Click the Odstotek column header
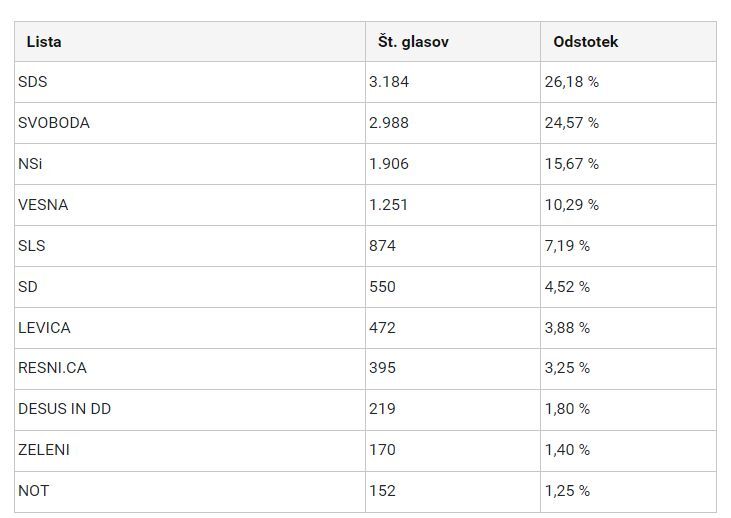 point(585,42)
